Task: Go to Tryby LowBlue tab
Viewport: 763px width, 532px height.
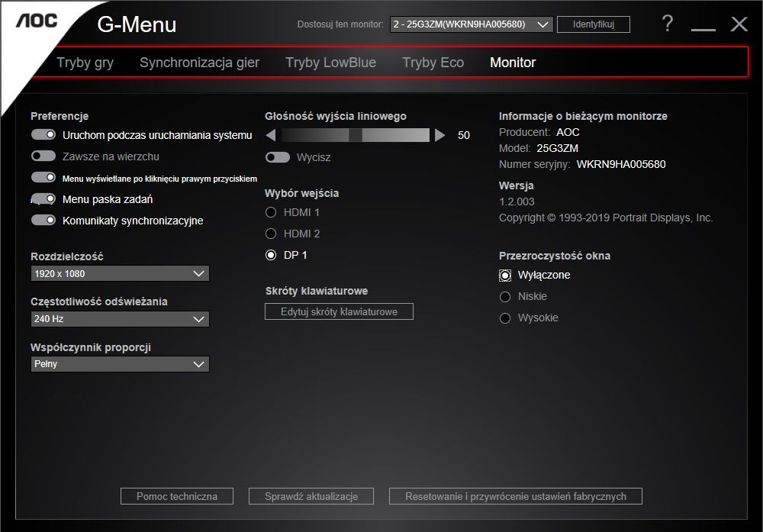Action: tap(331, 63)
